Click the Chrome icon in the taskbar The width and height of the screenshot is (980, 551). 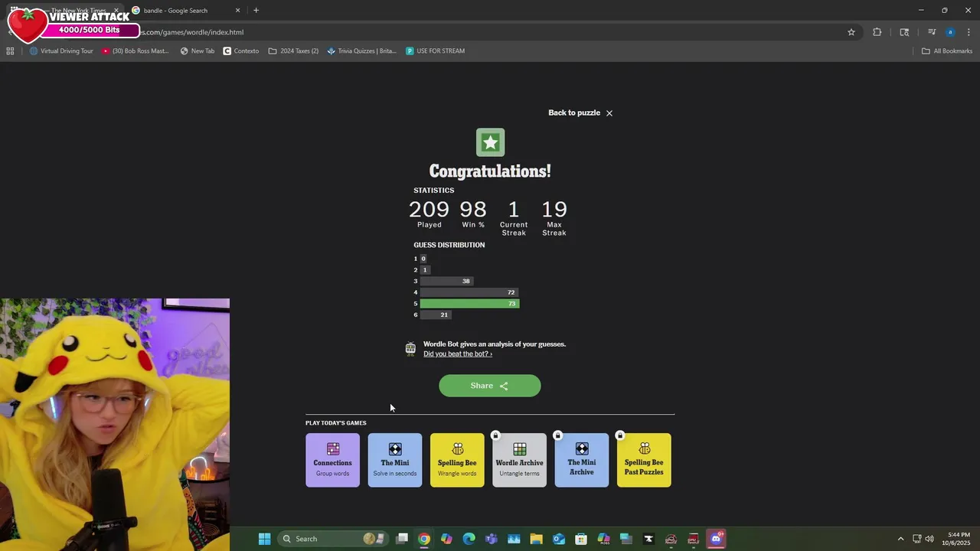424,539
